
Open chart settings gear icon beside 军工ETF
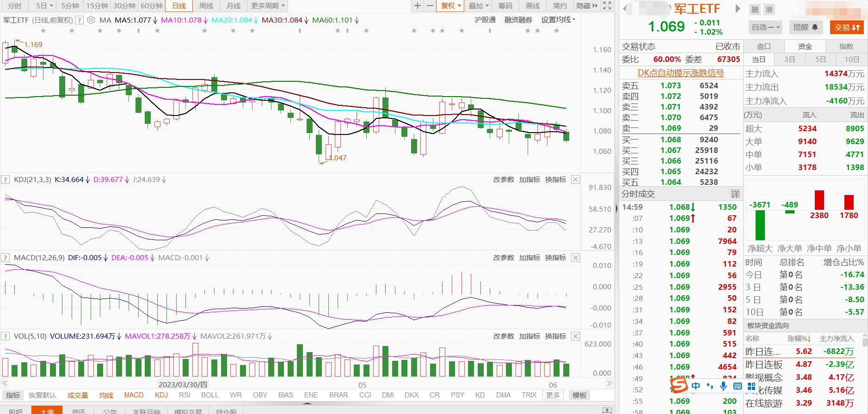point(91,20)
